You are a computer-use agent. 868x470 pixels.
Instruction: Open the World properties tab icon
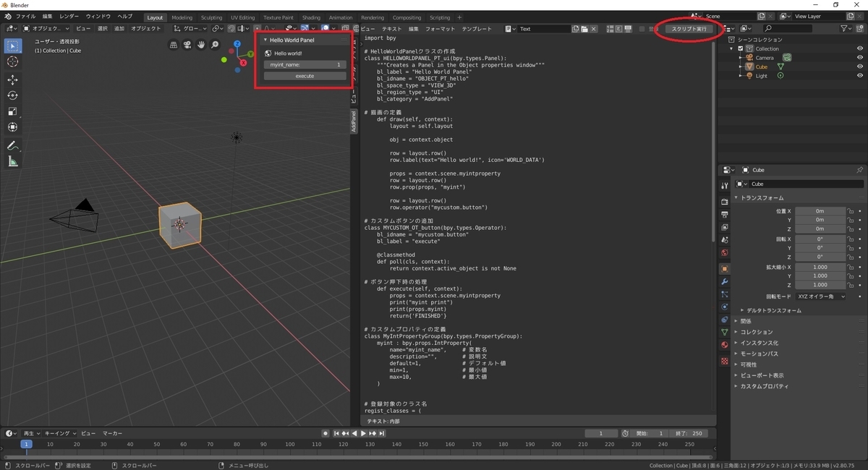725,253
